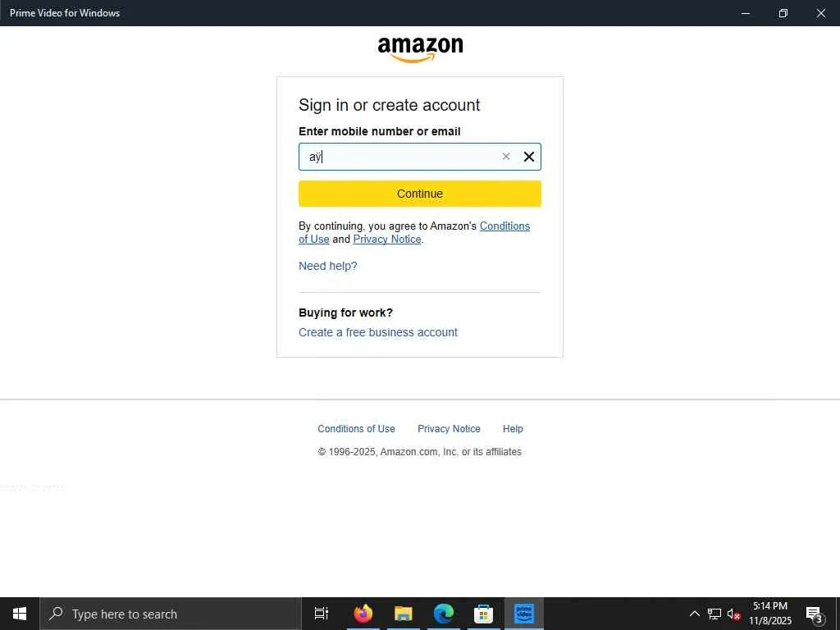840x630 pixels.
Task: Clear email field with small gray X
Action: 505,157
